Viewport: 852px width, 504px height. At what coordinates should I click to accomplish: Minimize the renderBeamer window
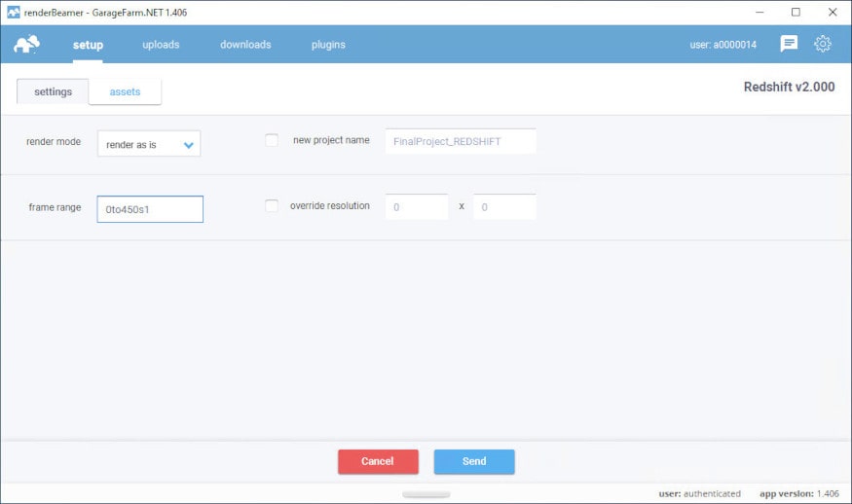pyautogui.click(x=759, y=12)
